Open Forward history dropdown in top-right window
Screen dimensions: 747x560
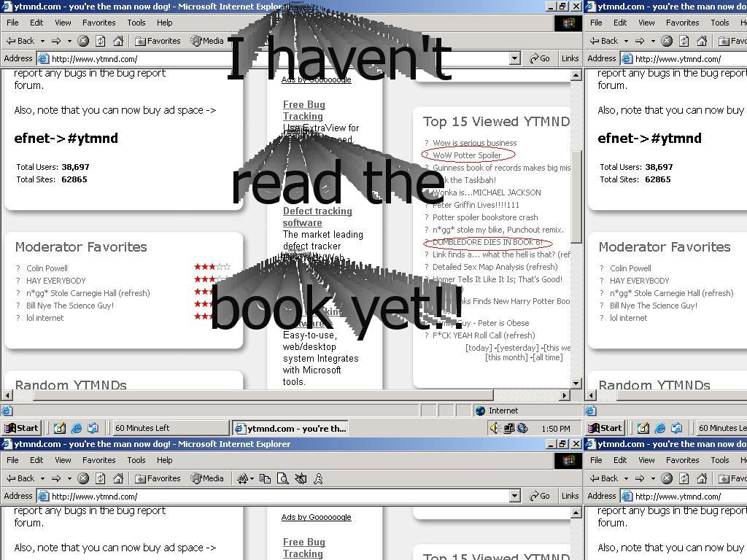pyautogui.click(x=653, y=42)
